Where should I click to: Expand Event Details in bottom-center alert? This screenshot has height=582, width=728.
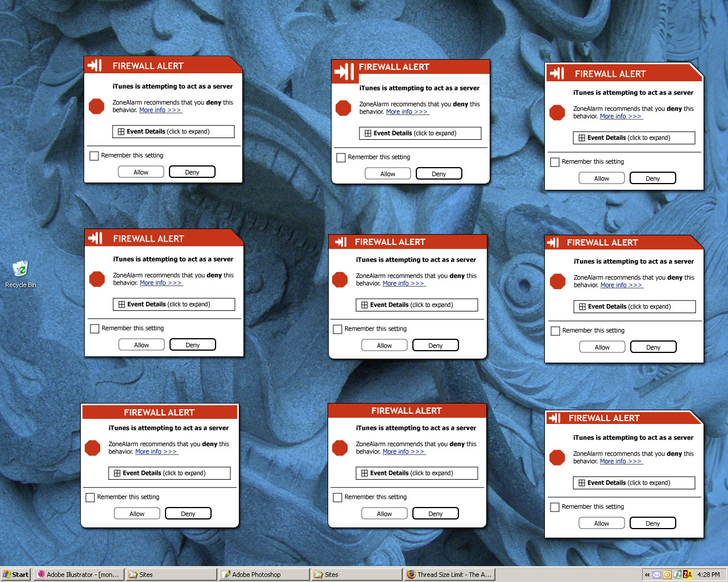tap(417, 473)
